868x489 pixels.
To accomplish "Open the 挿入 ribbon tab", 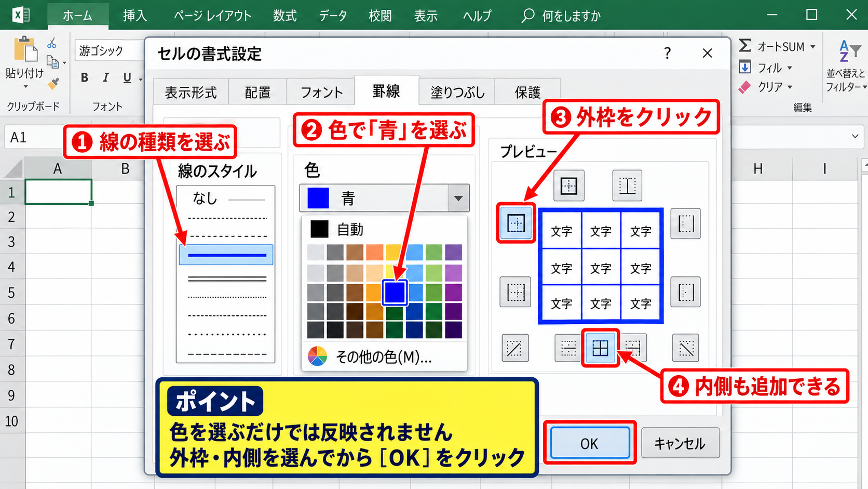I will (x=135, y=16).
